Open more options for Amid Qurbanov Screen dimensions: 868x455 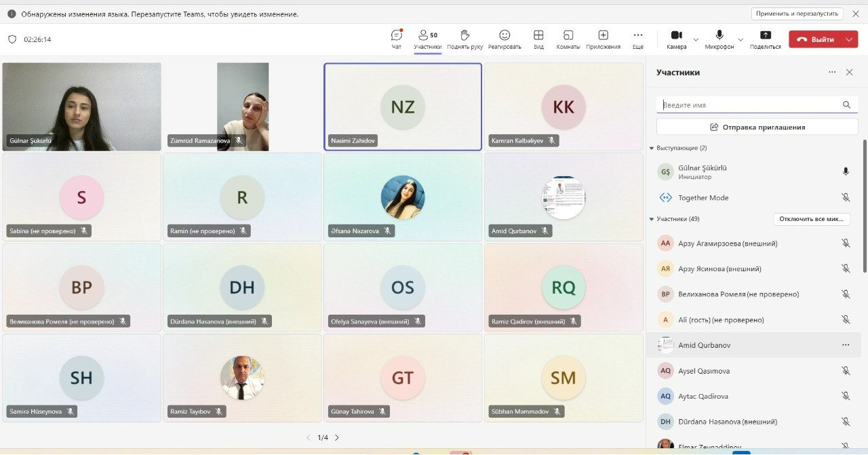coord(846,345)
